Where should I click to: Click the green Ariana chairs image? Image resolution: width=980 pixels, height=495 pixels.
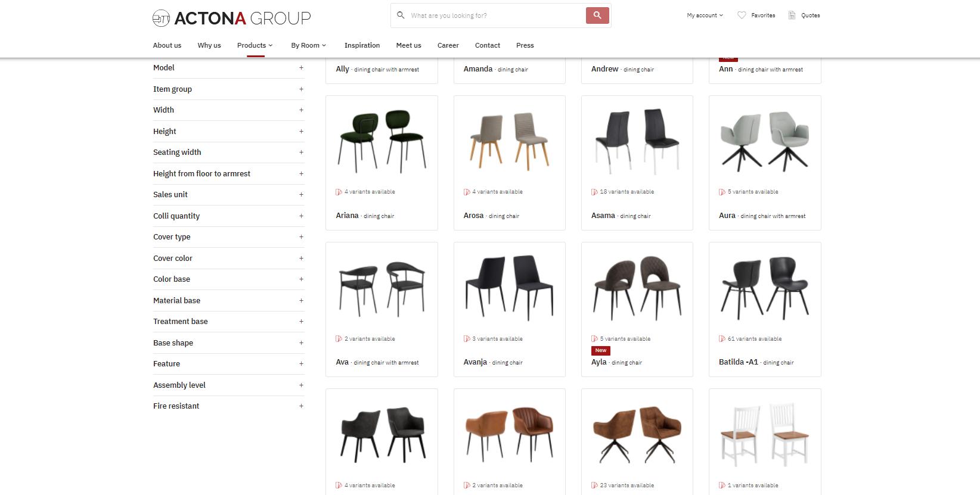point(382,142)
